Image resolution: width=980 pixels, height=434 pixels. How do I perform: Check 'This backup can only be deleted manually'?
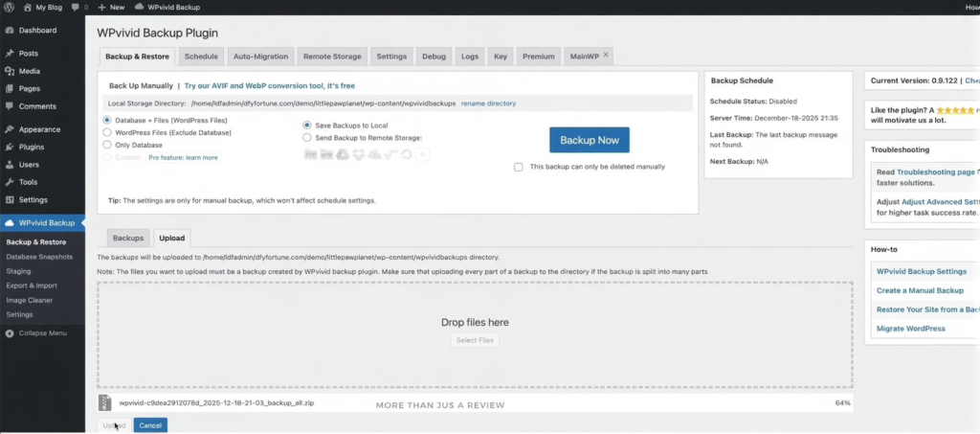519,167
